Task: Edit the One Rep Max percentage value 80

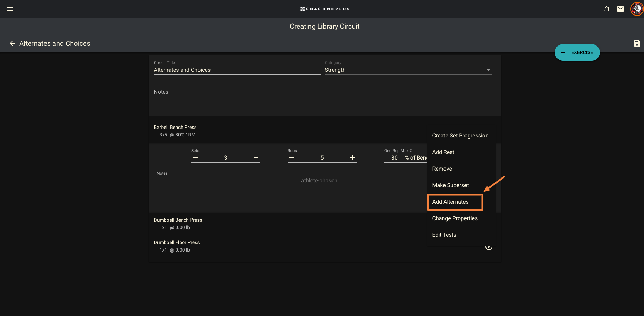Action: point(395,158)
